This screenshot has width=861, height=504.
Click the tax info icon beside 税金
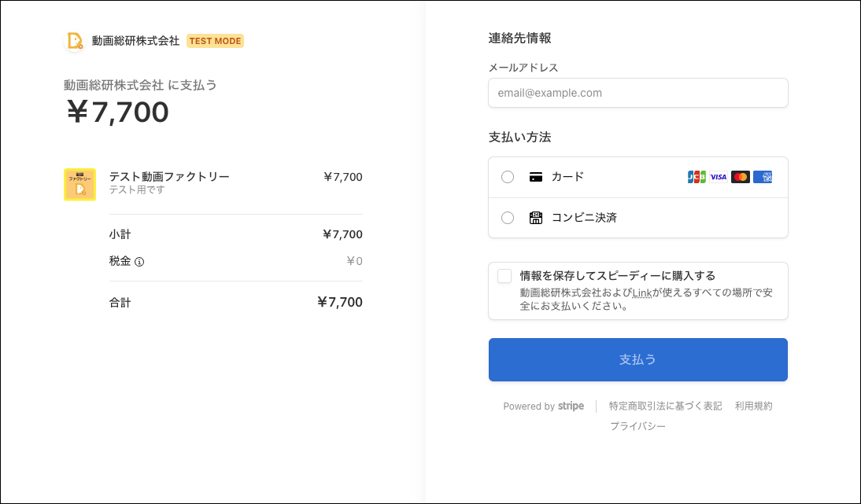139,262
